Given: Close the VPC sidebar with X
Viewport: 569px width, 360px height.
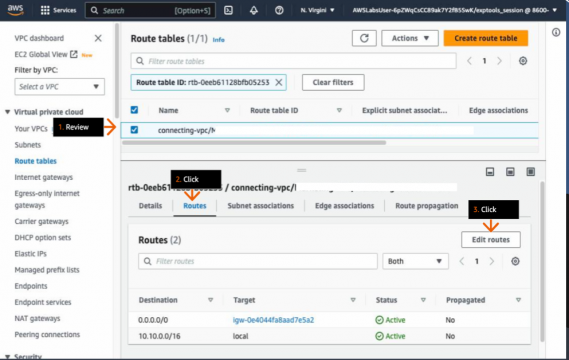Looking at the screenshot, I should point(98,38).
